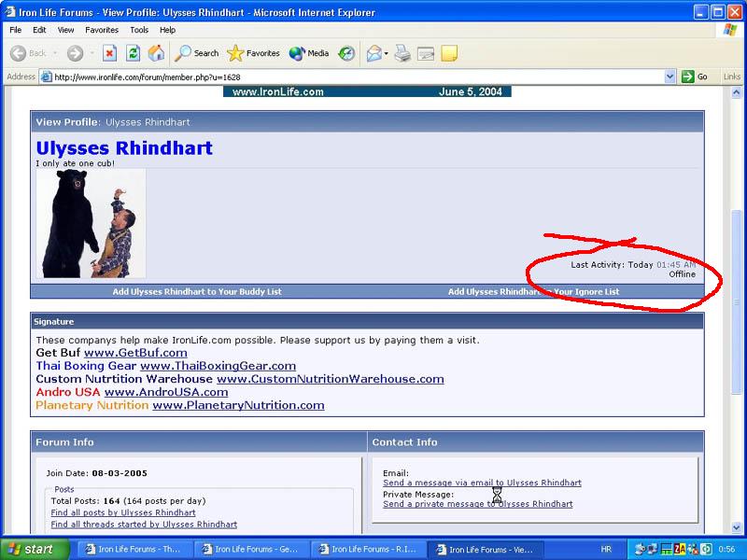The width and height of the screenshot is (747, 560).
Task: Click the History toolbar icon
Action: [346, 53]
